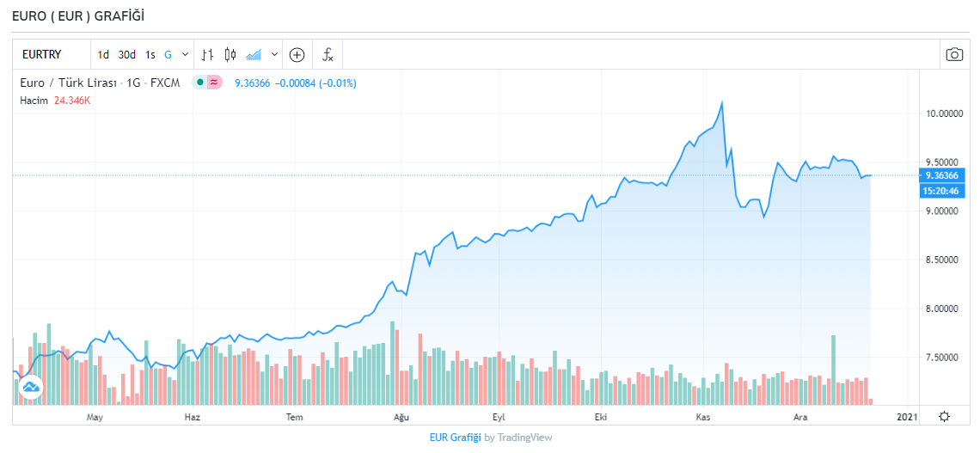Expand the chart style dropdown arrow
This screenshot has height=453, width=980.
[x=274, y=54]
